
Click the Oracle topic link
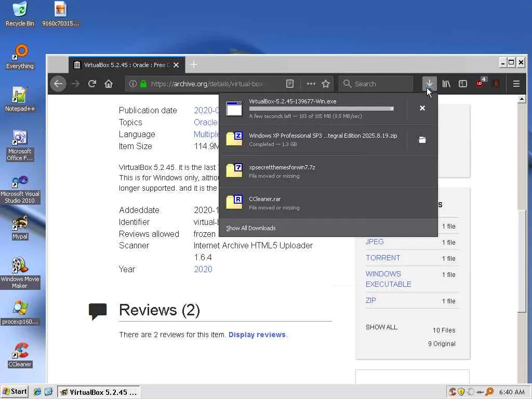click(206, 122)
